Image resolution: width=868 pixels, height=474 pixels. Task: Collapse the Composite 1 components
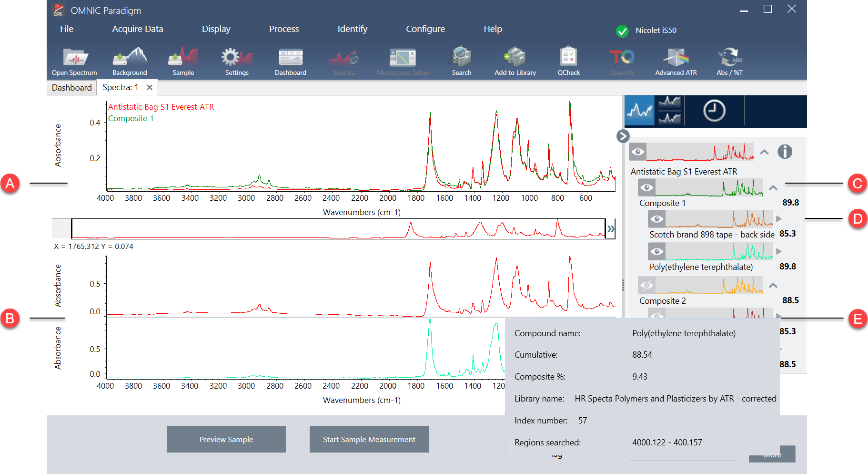773,188
